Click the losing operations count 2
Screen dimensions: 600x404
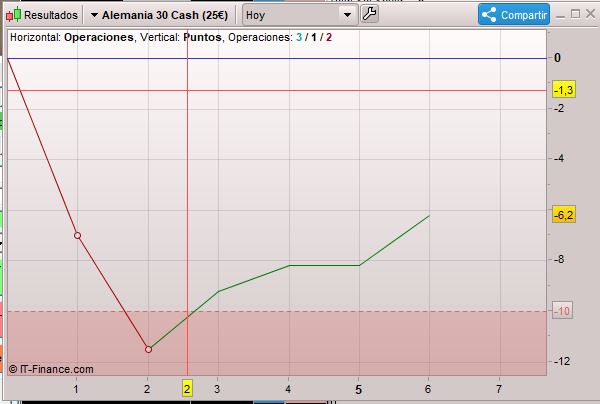click(x=329, y=37)
